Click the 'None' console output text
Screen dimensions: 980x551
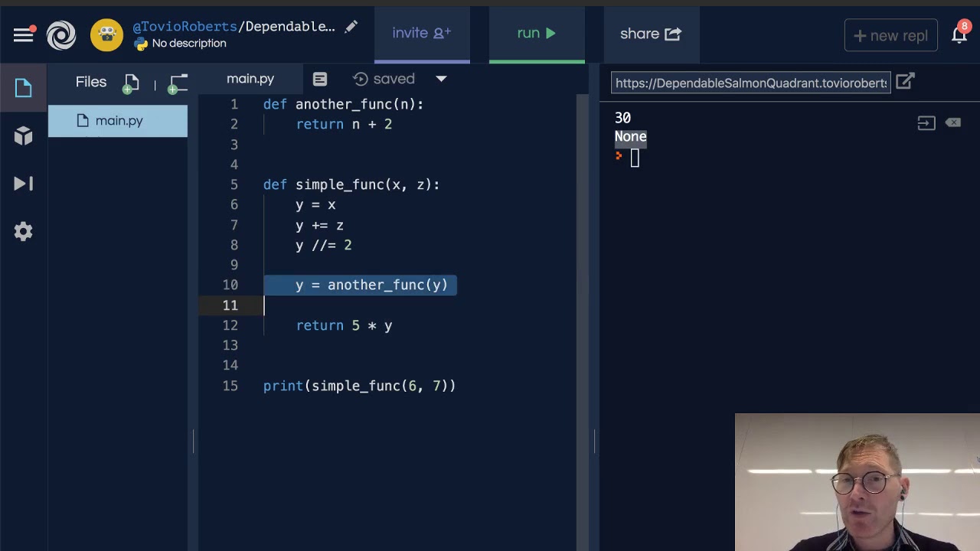point(631,137)
